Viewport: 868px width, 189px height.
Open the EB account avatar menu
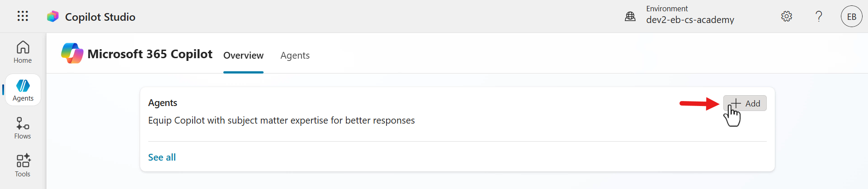pyautogui.click(x=851, y=17)
